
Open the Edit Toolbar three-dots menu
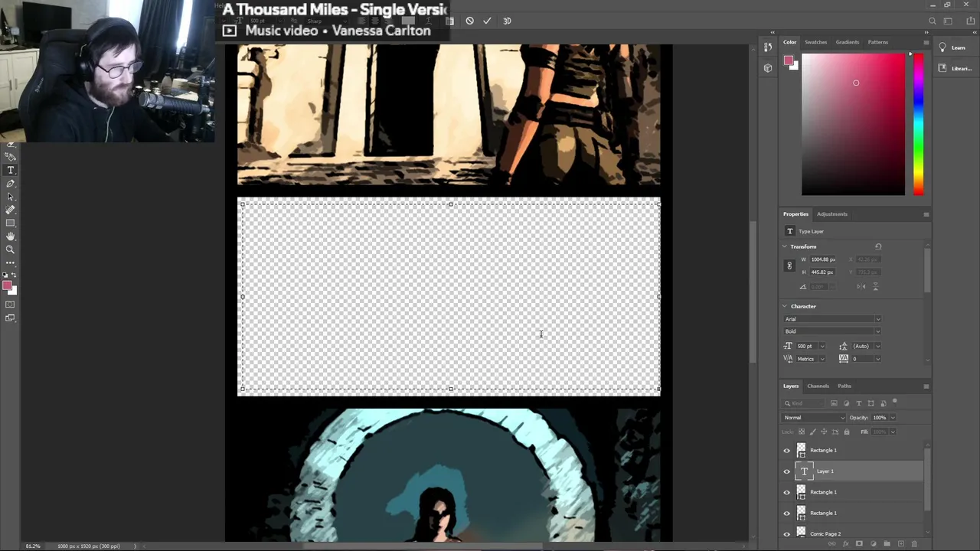(11, 262)
